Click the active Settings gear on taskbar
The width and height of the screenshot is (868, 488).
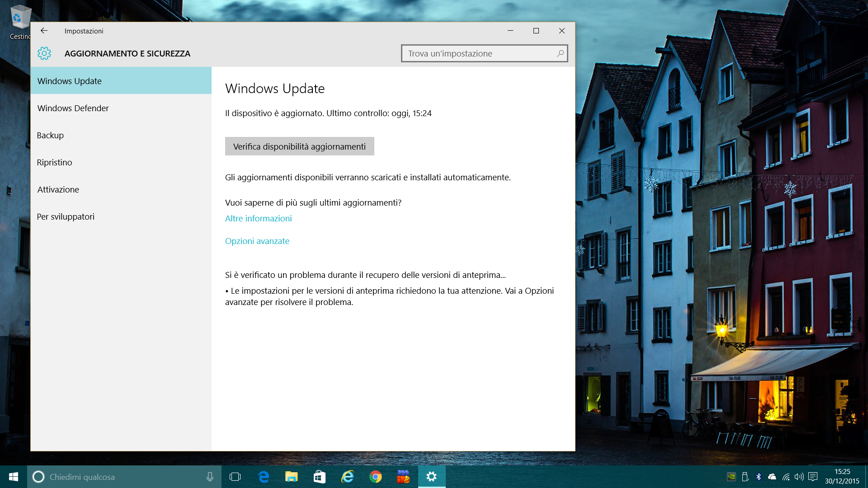point(432,477)
